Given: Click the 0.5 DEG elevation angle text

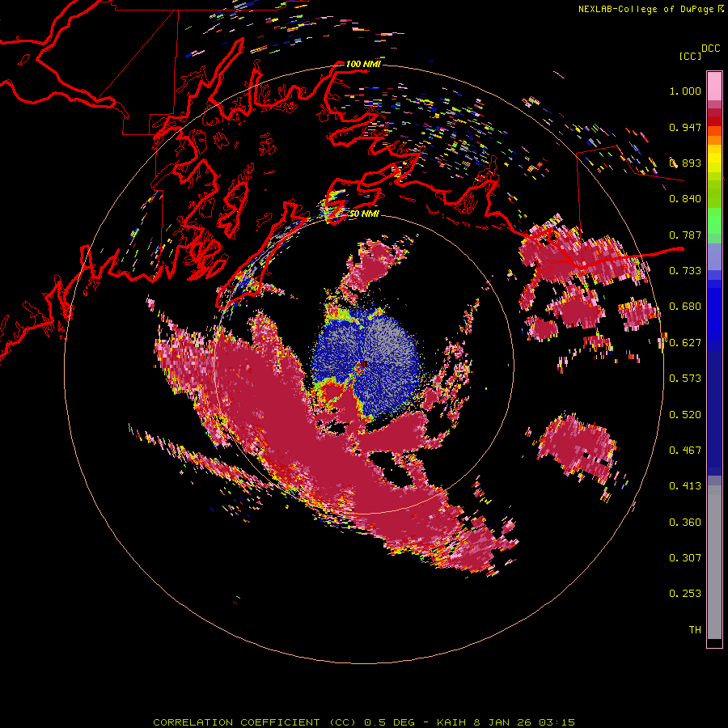Looking at the screenshot, I should [389, 722].
